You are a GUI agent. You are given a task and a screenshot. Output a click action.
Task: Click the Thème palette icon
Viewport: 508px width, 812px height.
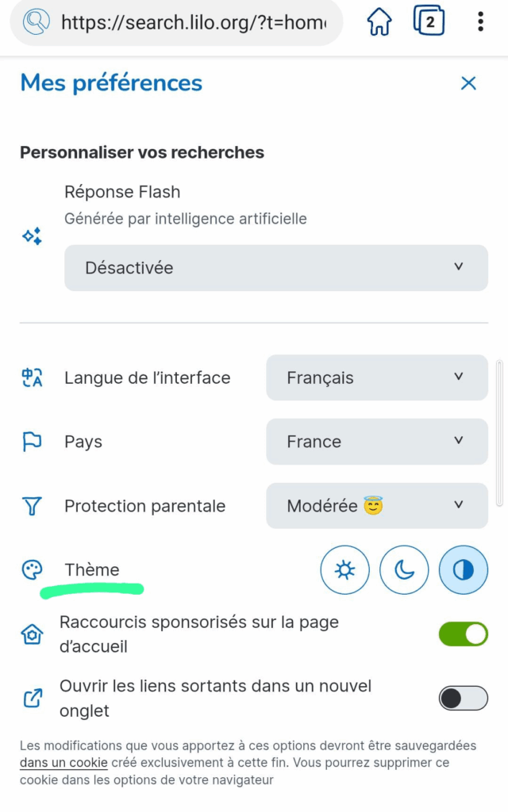(32, 569)
